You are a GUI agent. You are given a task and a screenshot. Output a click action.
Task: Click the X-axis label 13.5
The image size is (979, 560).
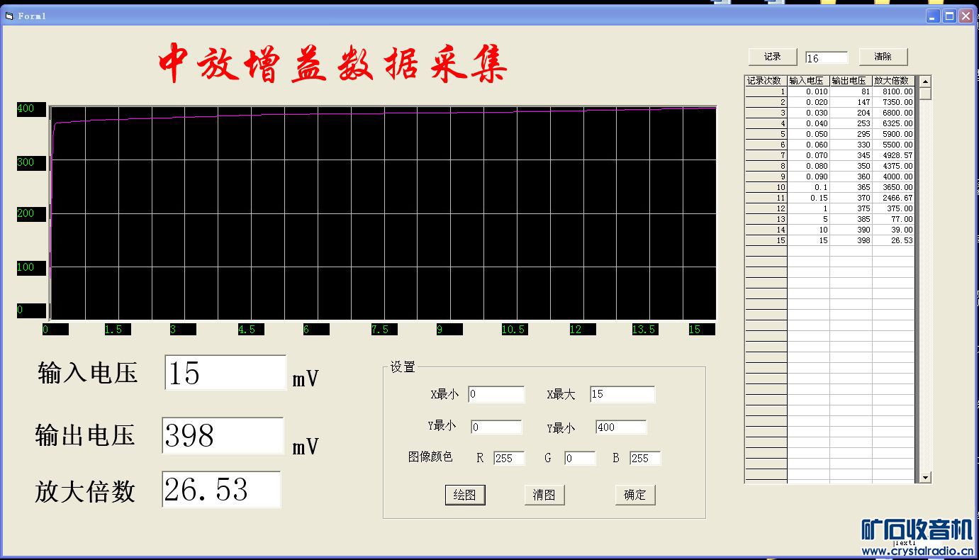pyautogui.click(x=644, y=330)
